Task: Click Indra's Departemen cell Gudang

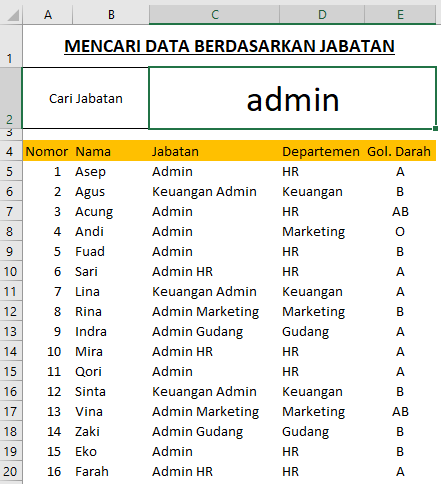Action: click(322, 331)
